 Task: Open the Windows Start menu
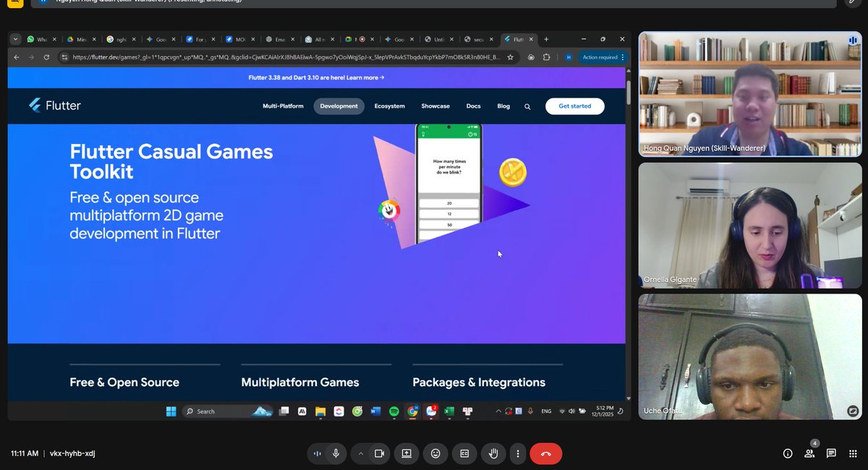coord(171,411)
